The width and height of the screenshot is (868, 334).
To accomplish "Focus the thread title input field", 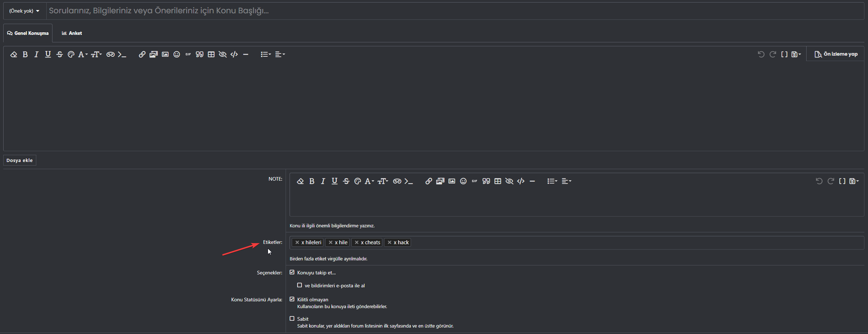I will pyautogui.click(x=455, y=11).
